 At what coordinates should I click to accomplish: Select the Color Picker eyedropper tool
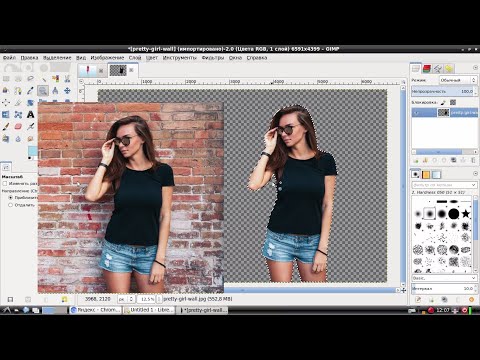pyautogui.click(x=30, y=91)
